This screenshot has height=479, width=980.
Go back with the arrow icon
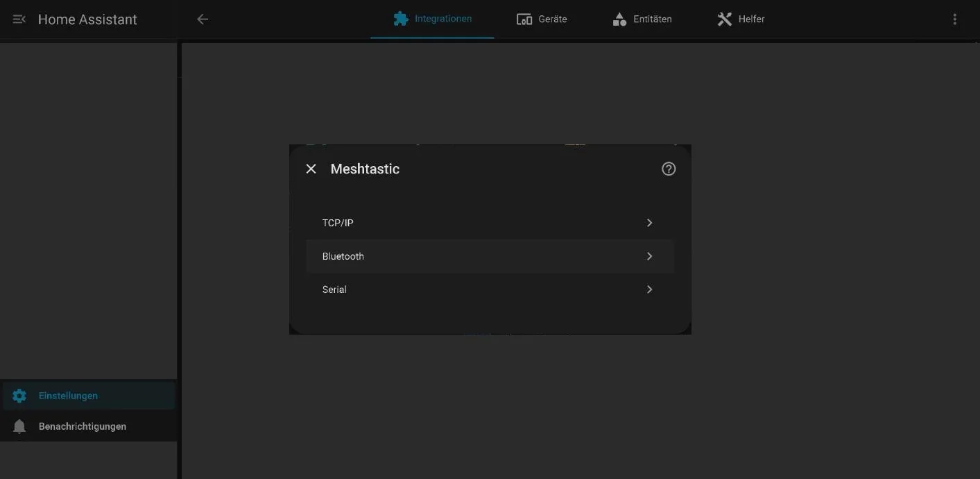pyautogui.click(x=203, y=19)
